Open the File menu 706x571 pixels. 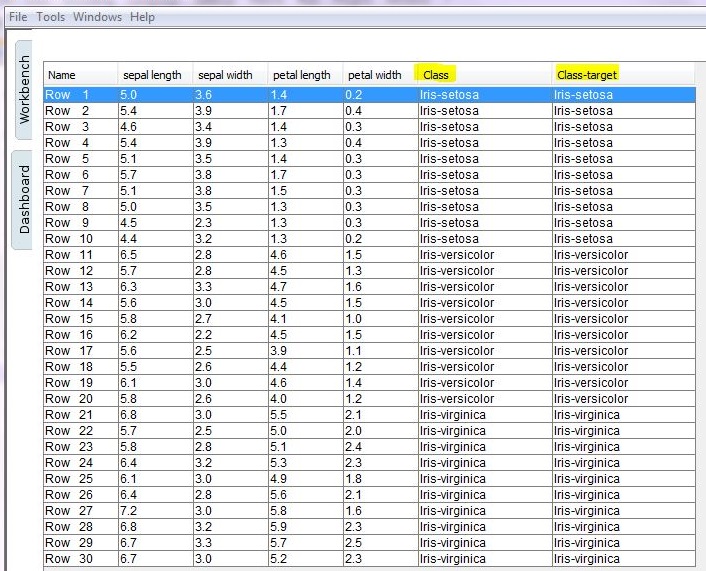point(18,17)
